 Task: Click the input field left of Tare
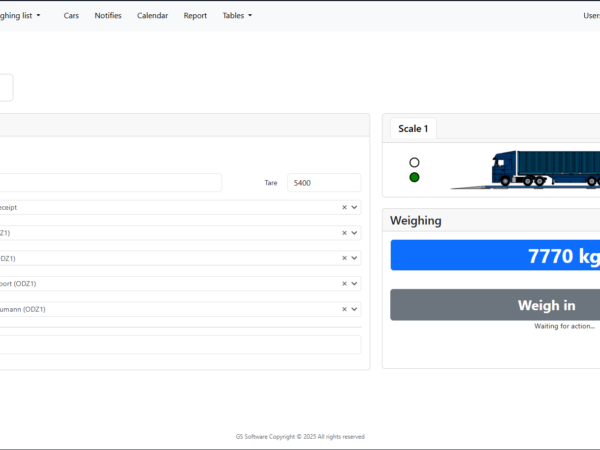click(111, 183)
